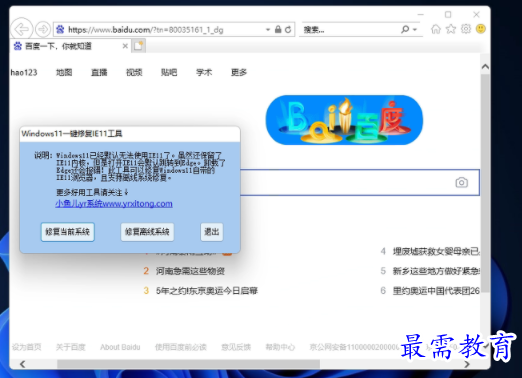Open the 地图 navigation link
The height and width of the screenshot is (378, 522).
tap(64, 72)
